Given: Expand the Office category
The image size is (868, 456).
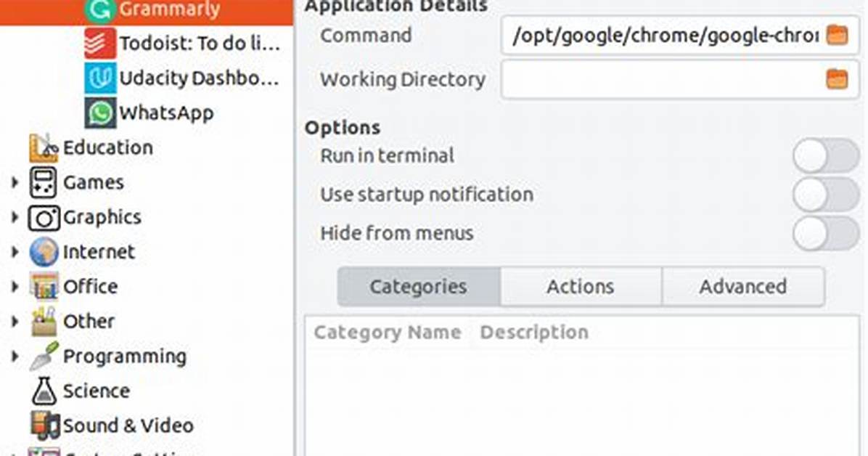Looking at the screenshot, I should coord(15,287).
